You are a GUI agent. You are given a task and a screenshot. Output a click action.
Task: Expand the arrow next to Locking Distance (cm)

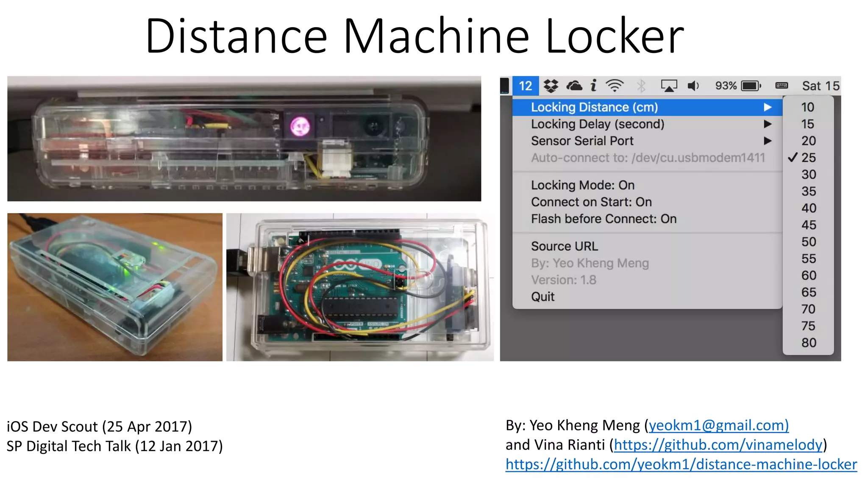click(x=768, y=107)
